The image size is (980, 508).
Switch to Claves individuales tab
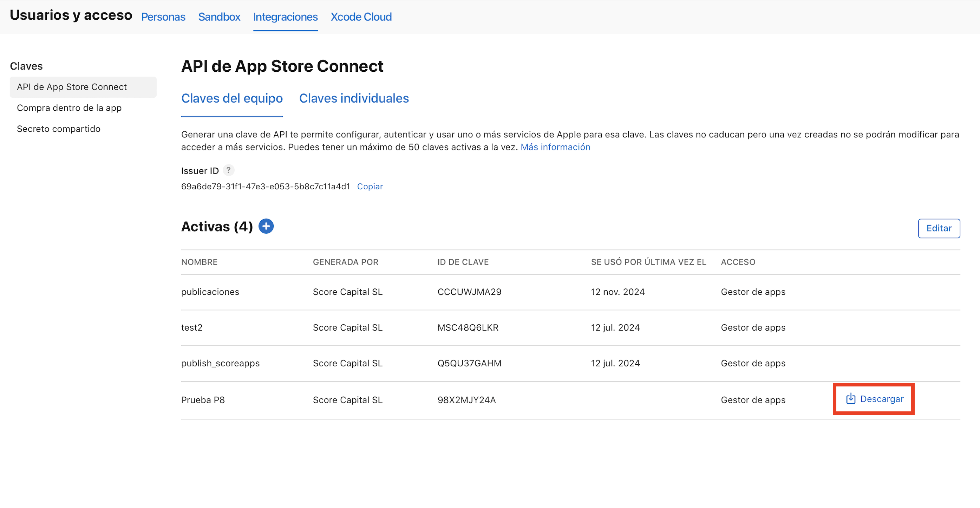point(354,98)
